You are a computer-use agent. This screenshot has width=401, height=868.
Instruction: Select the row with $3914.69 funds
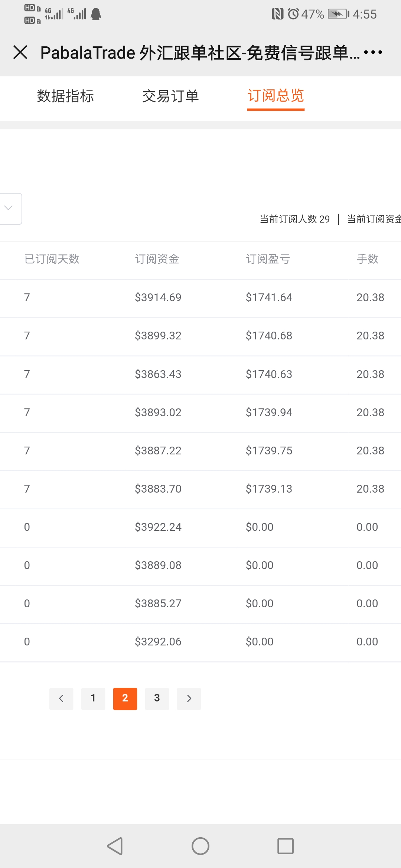point(200,298)
